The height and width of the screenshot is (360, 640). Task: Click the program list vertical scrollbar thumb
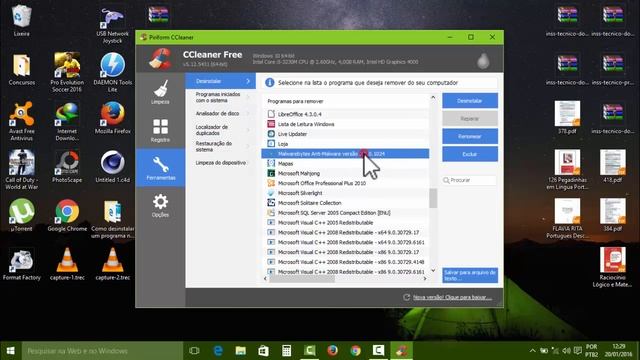(433, 198)
